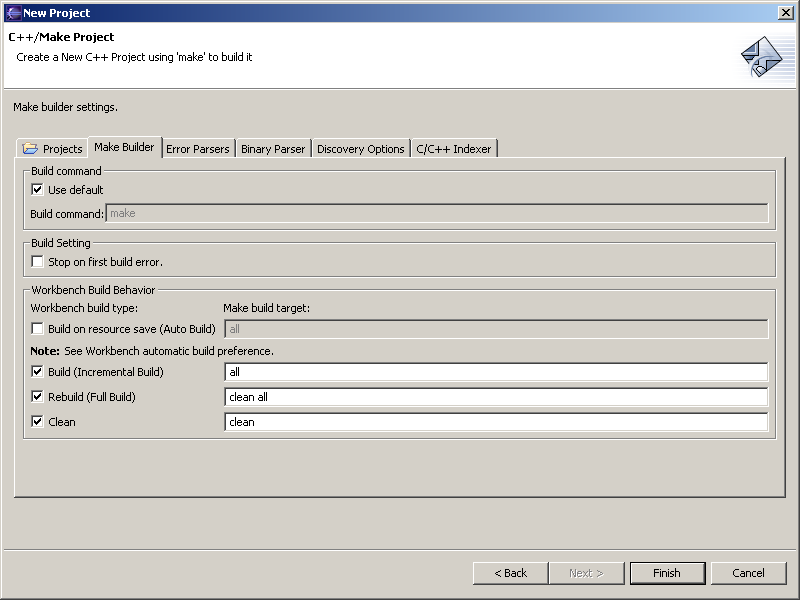Select the Discovery Options tab
800x600 pixels.
coord(360,149)
